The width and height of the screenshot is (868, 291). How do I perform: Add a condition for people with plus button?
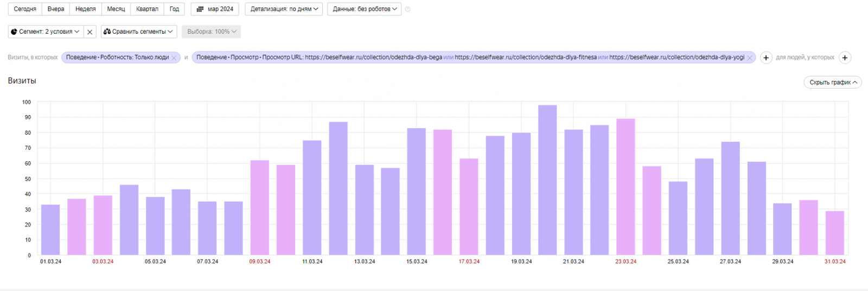pyautogui.click(x=845, y=58)
